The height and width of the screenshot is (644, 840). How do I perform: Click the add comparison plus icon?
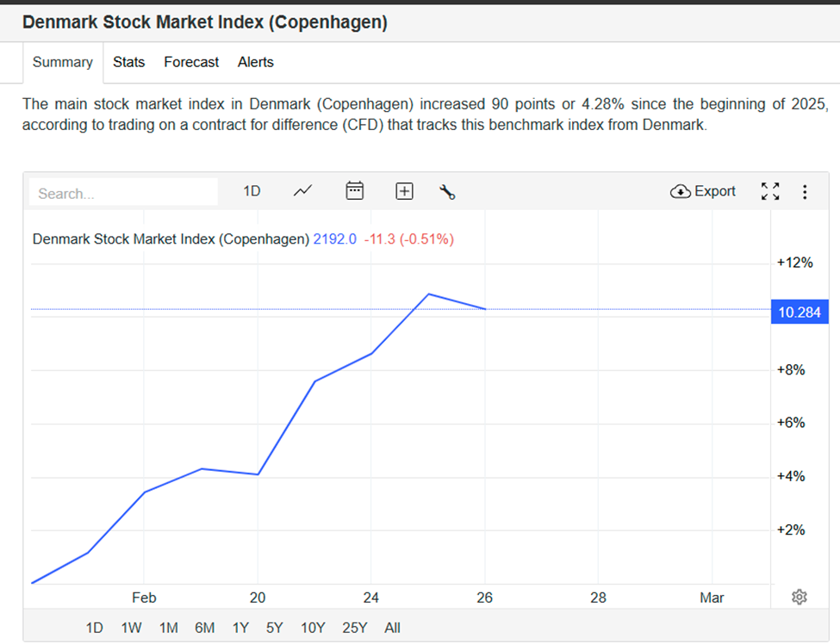(x=404, y=191)
